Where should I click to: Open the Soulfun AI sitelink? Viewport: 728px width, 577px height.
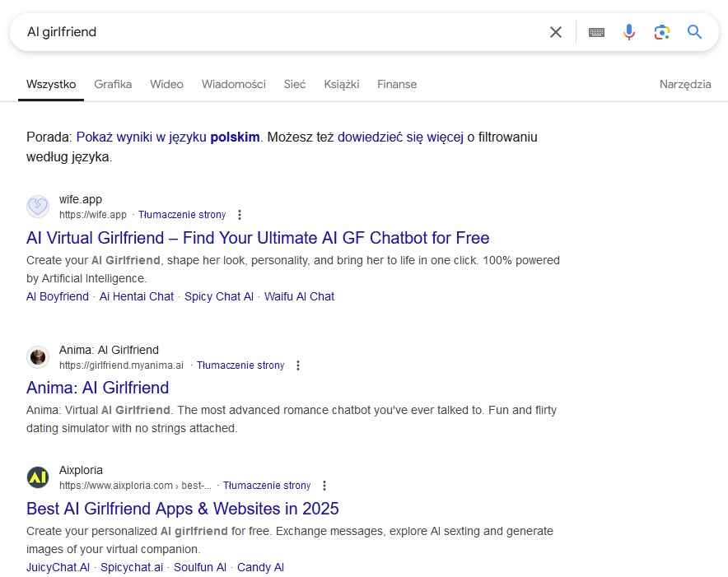pos(200,567)
